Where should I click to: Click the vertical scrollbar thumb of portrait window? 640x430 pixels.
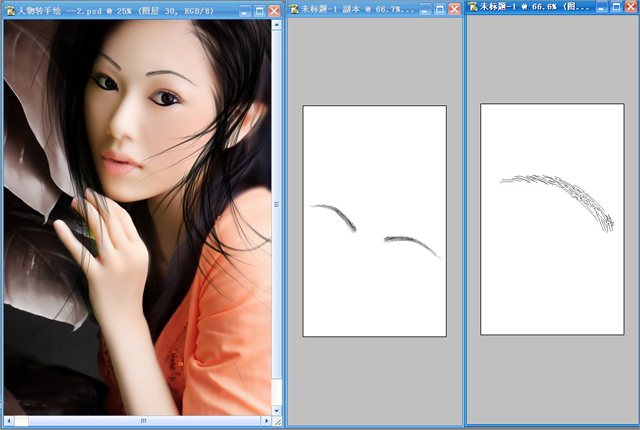click(x=277, y=204)
